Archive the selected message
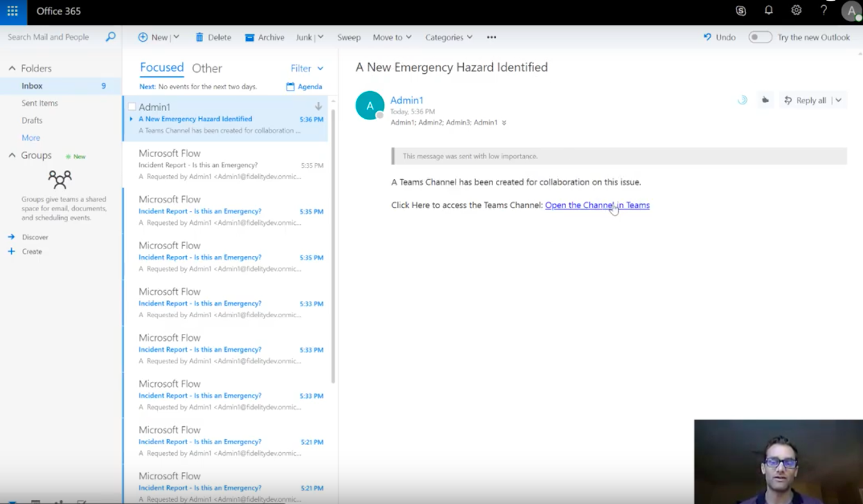The height and width of the screenshot is (504, 863). [265, 37]
